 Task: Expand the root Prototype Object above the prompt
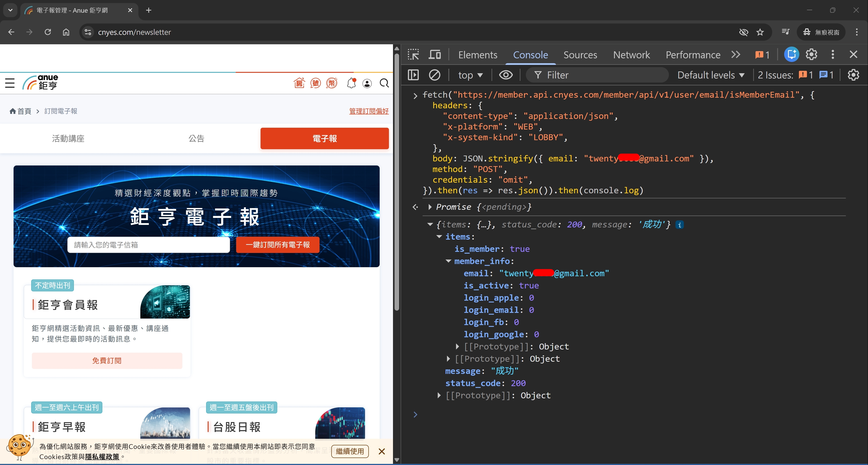[x=439, y=395]
